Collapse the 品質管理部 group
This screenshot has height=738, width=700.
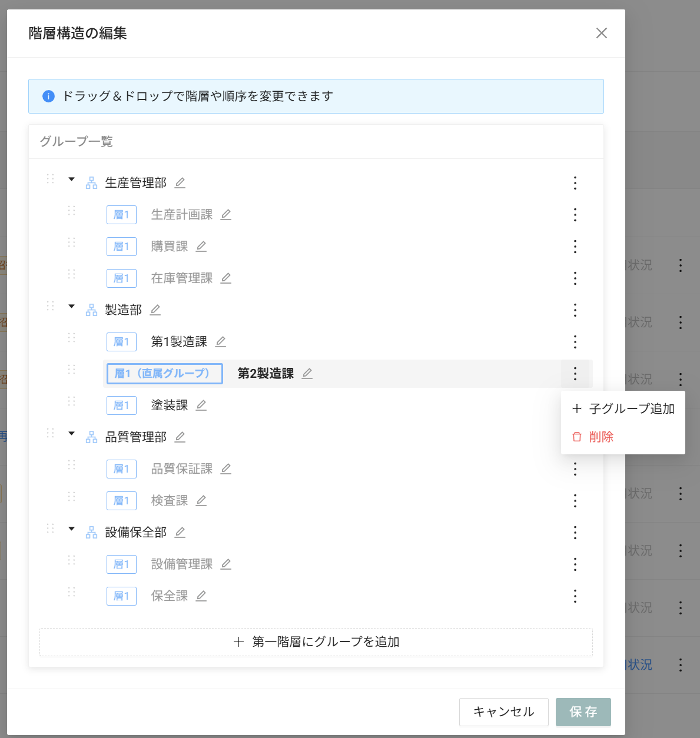[72, 434]
